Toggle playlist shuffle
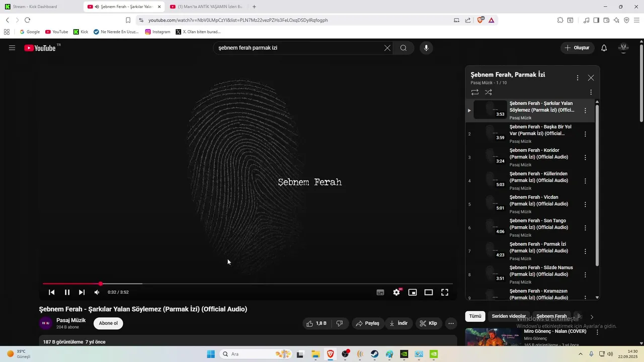Viewport: 644px width, 362px height. pyautogui.click(x=489, y=93)
